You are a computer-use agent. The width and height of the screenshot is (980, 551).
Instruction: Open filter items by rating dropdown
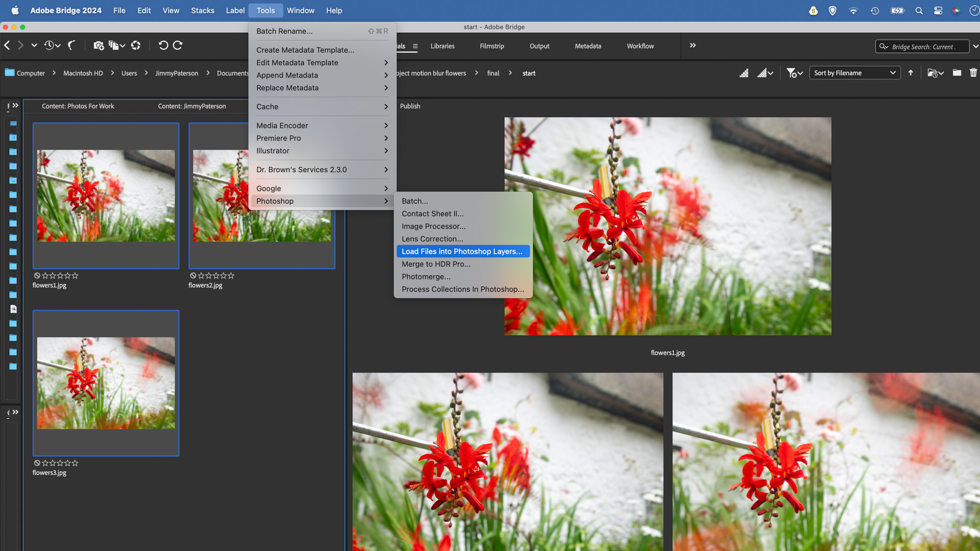point(794,73)
